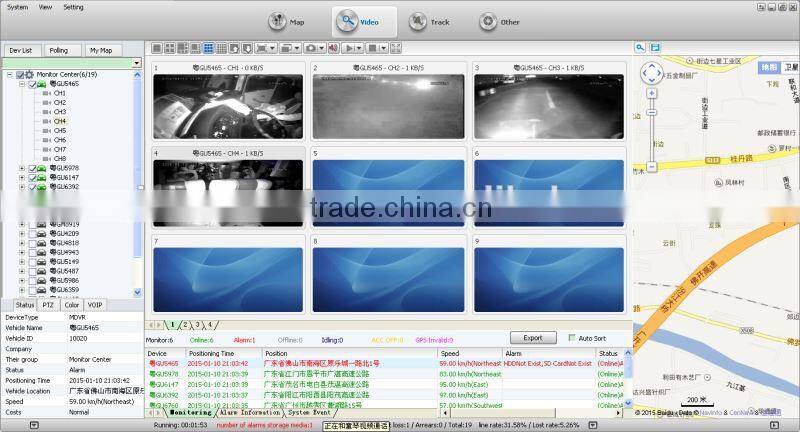
Task: Switch to the PTZ tab
Action: tap(48, 305)
